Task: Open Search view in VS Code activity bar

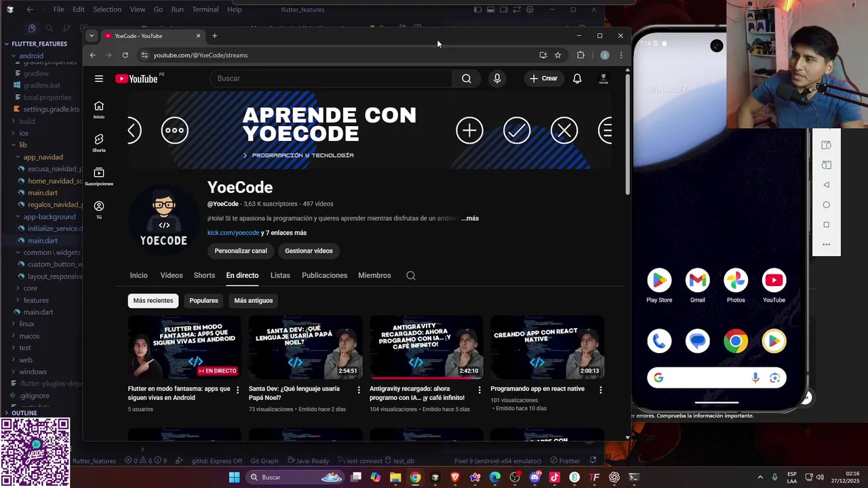Action: (49, 28)
